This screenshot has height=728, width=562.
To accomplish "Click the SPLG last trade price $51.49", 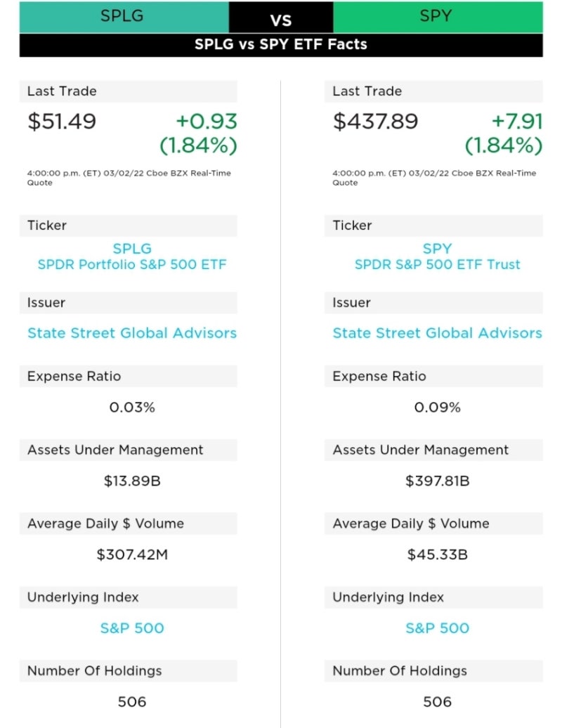I will [62, 122].
